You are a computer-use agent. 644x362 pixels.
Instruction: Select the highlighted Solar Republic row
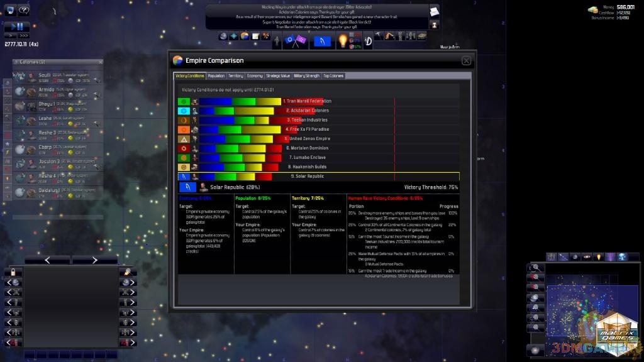pyautogui.click(x=319, y=177)
